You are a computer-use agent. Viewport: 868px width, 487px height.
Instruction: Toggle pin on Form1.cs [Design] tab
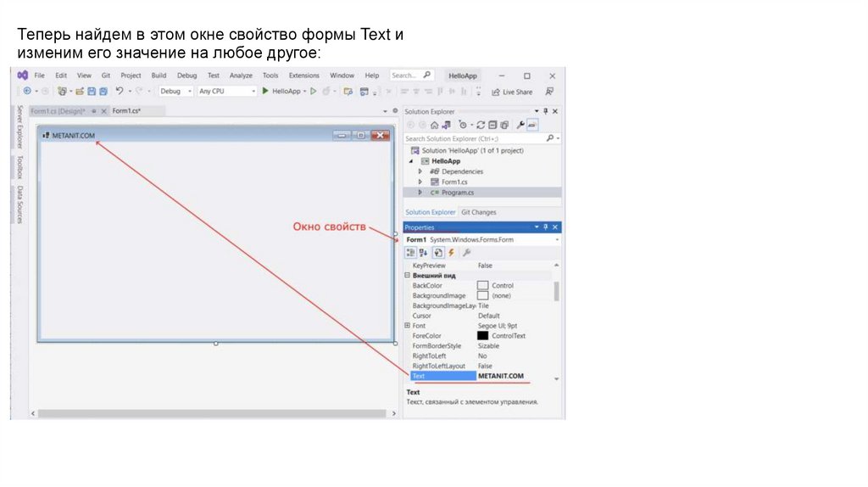(94, 111)
